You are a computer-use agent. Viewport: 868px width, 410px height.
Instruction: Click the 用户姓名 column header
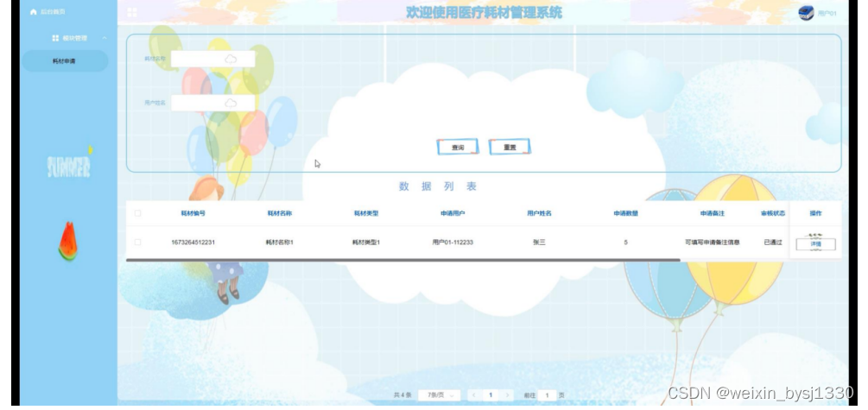[x=539, y=213]
